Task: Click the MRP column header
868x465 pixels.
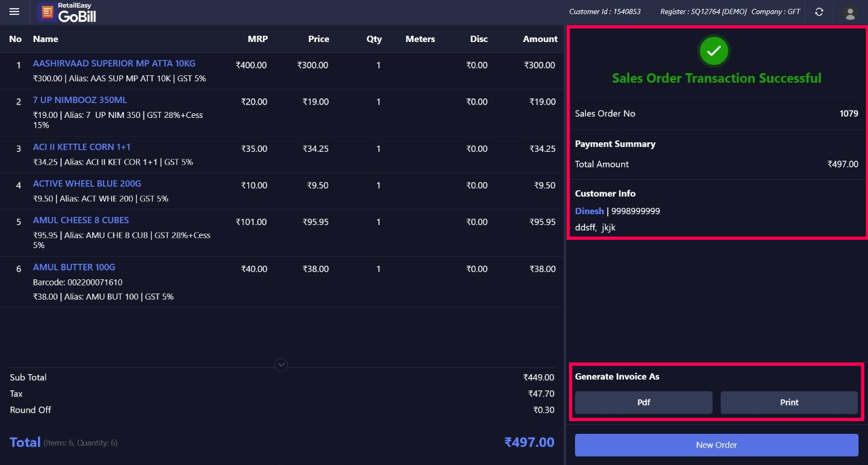Action: (x=258, y=39)
